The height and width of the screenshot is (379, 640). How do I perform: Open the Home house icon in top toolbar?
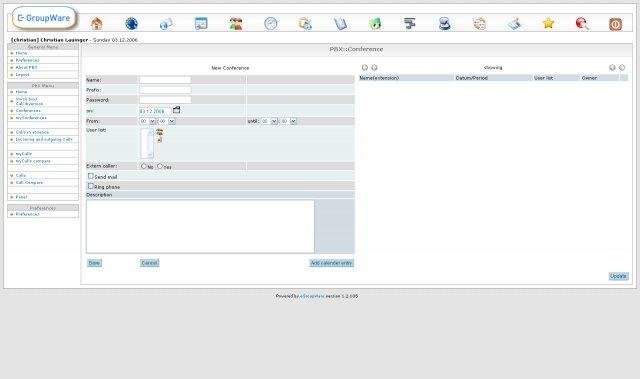(97, 24)
